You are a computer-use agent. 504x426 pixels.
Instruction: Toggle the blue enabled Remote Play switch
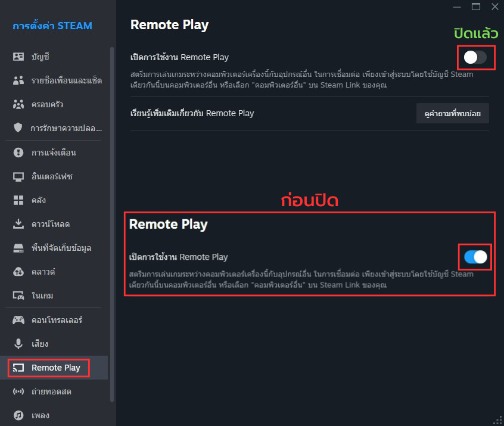tap(475, 257)
